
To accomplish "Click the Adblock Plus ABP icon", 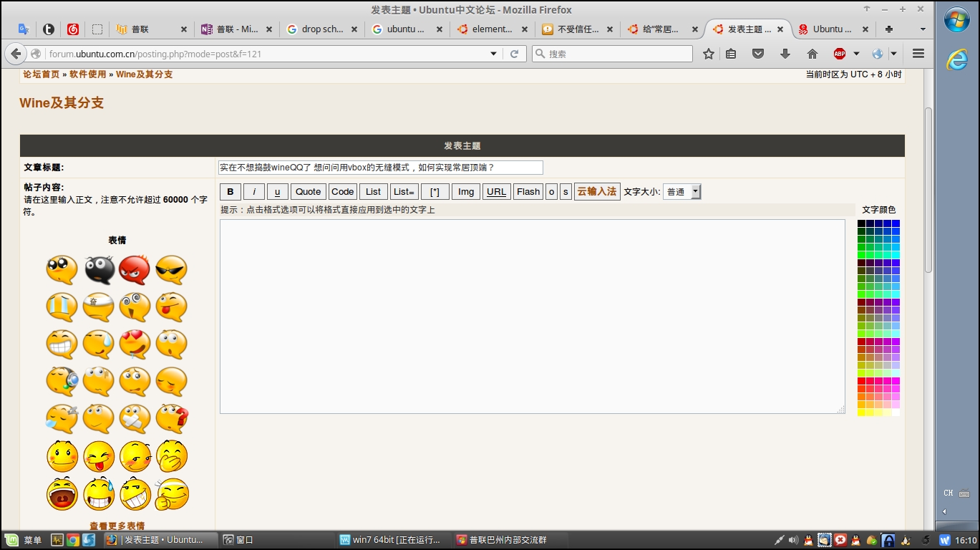I will [x=840, y=54].
